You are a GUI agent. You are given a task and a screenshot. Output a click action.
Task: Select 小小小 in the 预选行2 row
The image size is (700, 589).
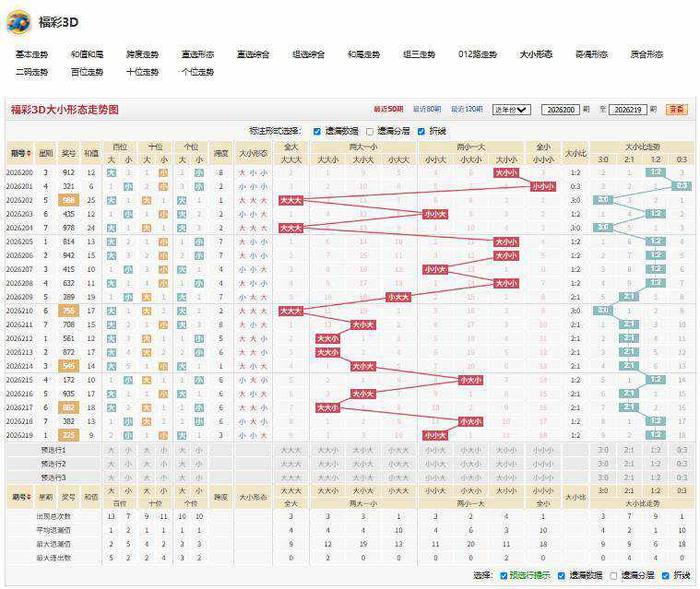(x=543, y=464)
